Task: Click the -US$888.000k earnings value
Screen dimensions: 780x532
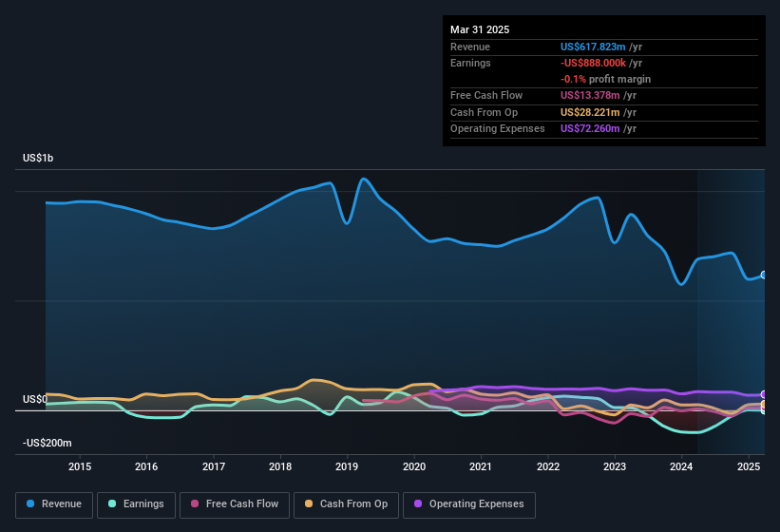Action: pos(593,63)
